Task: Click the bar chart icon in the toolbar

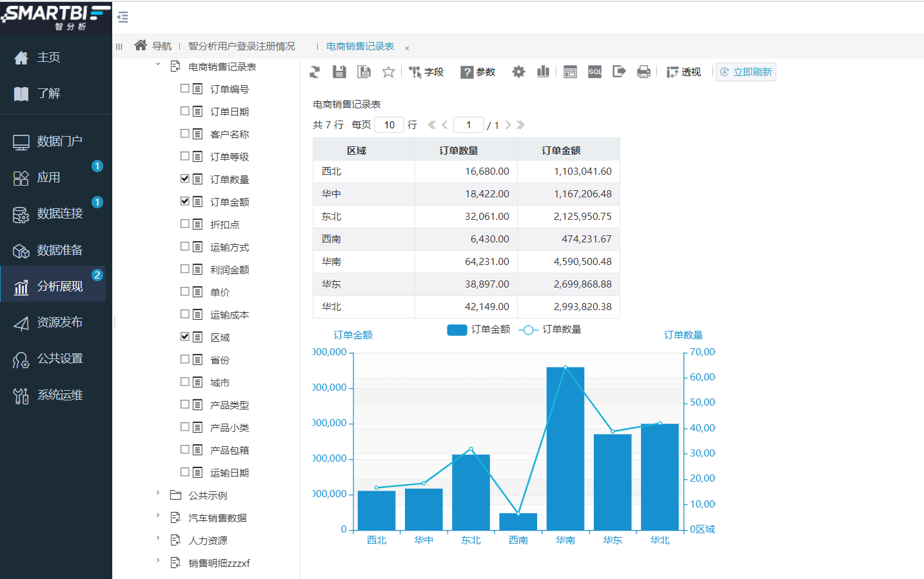Action: click(x=543, y=72)
